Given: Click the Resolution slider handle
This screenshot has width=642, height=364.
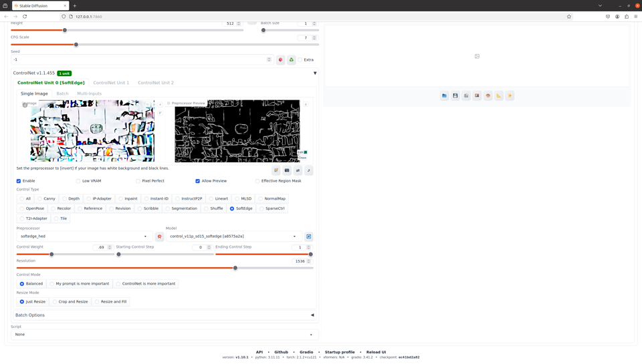Looking at the screenshot, I should click(x=235, y=268).
